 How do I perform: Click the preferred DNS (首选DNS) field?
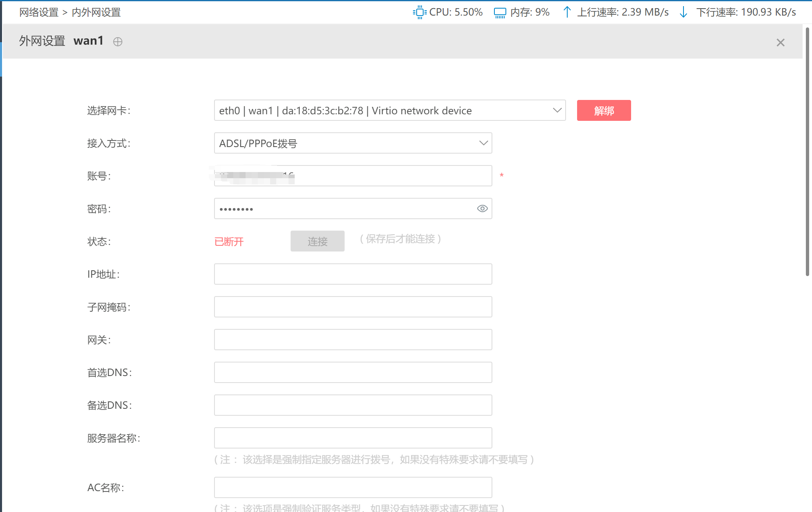point(352,372)
